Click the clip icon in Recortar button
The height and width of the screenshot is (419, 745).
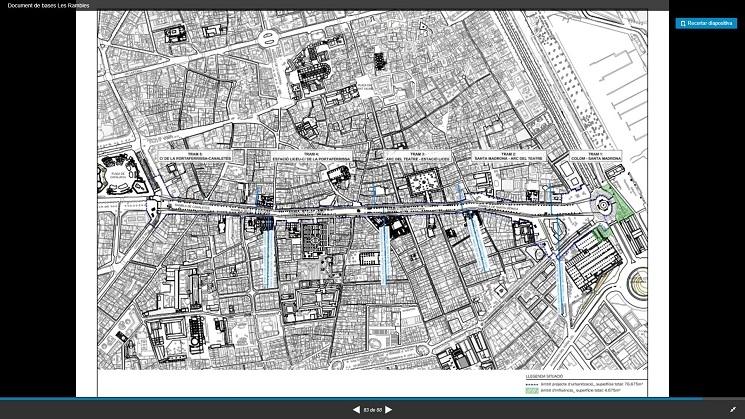(683, 23)
